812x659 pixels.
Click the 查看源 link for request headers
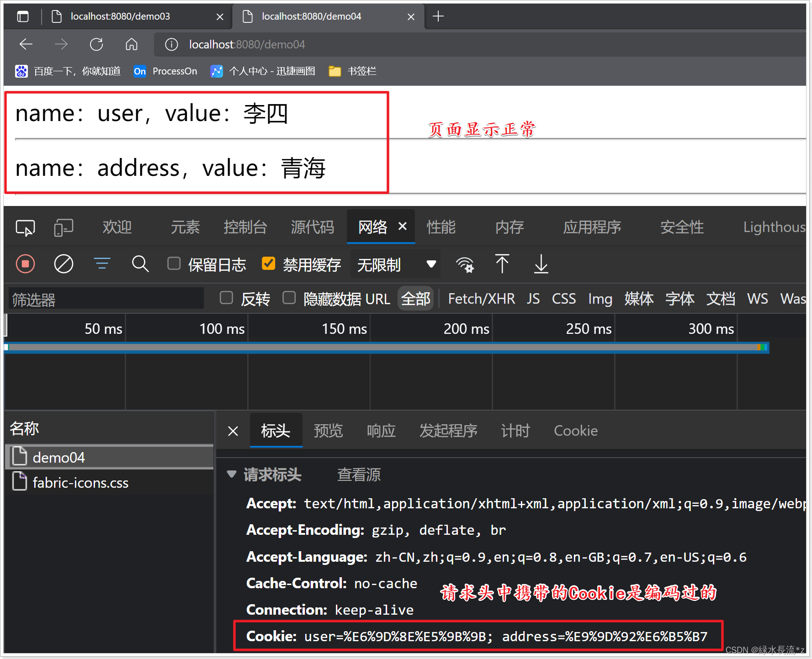coord(359,475)
